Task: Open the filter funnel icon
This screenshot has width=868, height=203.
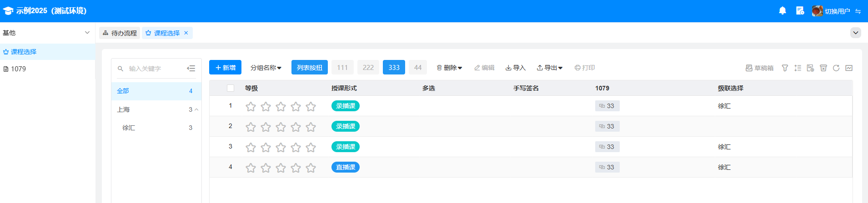Action: tap(785, 68)
